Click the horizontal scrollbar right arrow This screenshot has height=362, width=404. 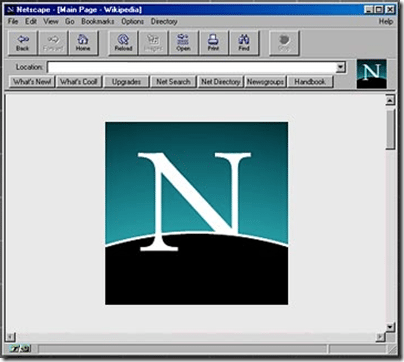click(x=380, y=337)
